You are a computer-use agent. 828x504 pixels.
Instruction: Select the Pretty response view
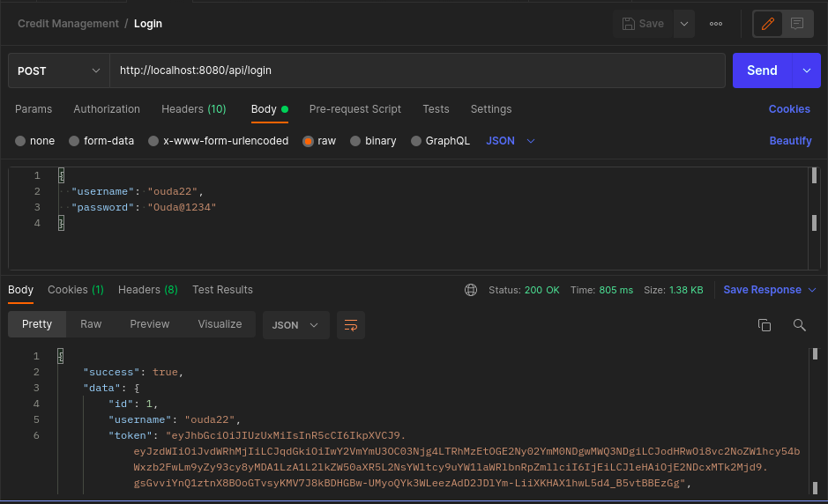(x=37, y=324)
